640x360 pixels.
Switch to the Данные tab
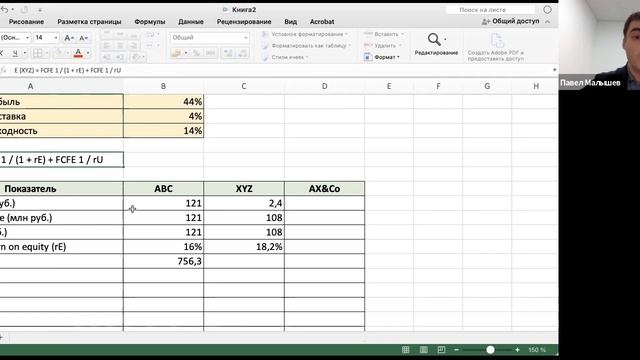(191, 22)
